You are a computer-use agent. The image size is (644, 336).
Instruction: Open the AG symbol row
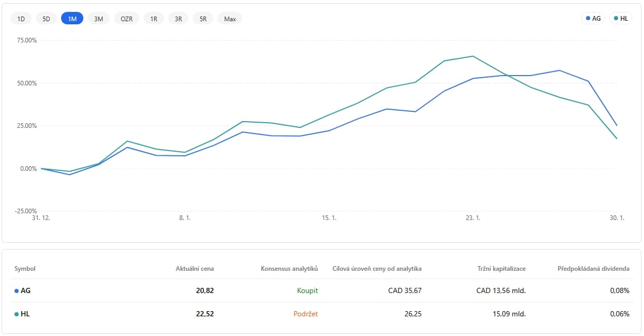pos(25,290)
